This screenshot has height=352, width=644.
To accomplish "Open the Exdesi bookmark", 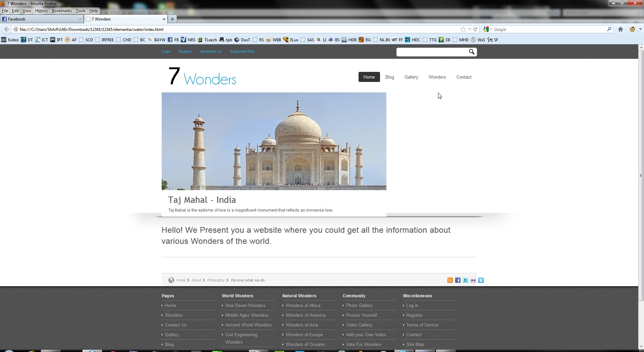I will (10, 40).
